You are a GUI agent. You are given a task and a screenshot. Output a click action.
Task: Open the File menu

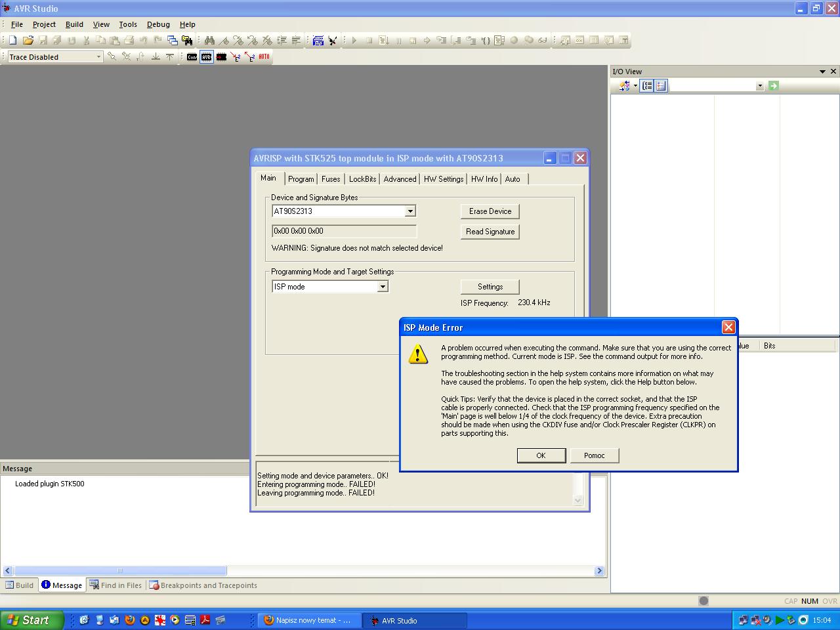tap(17, 24)
